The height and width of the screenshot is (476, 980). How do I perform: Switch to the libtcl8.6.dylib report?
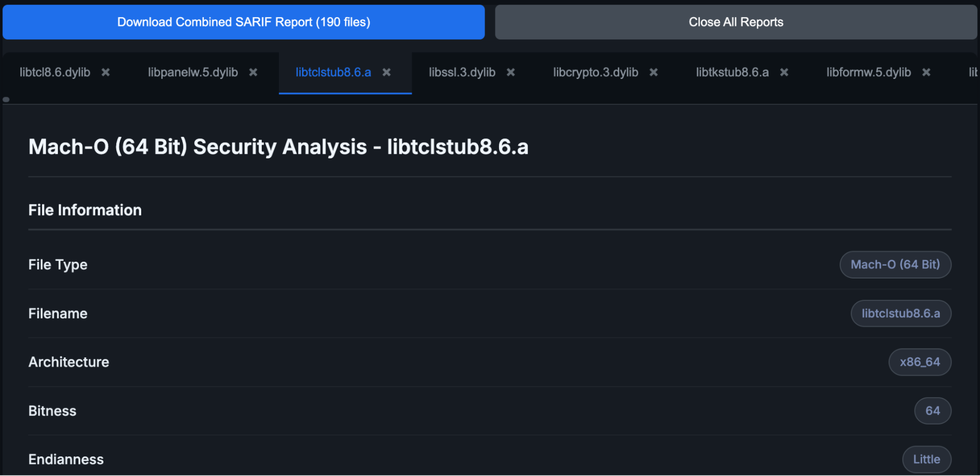click(55, 72)
